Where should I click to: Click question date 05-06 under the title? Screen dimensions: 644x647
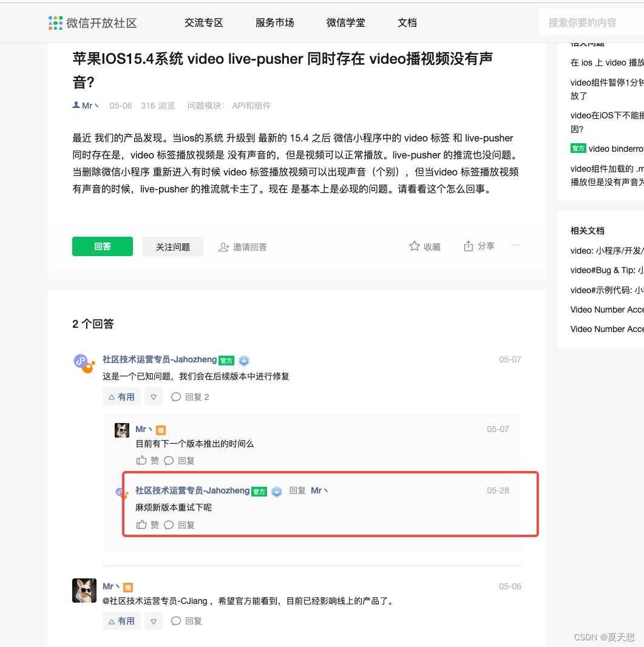click(x=120, y=106)
